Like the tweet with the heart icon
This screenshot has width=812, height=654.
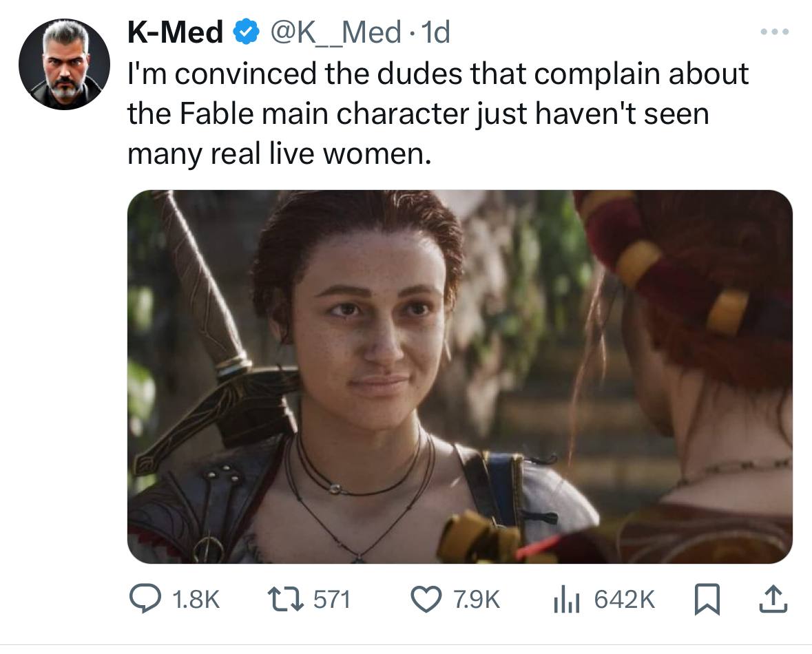click(x=426, y=599)
